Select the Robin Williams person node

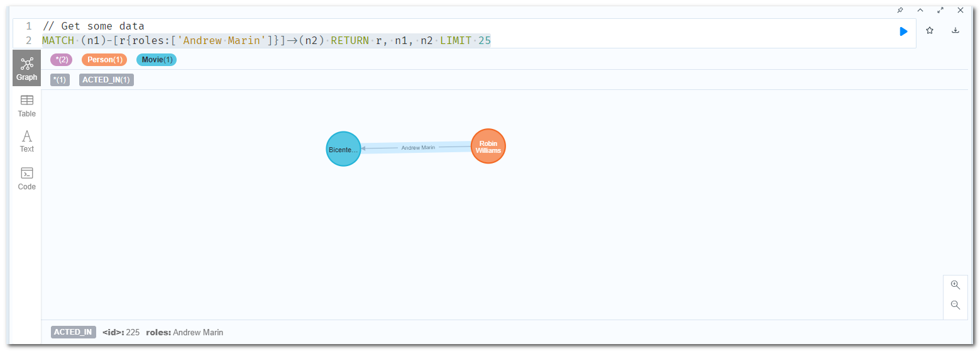[x=488, y=147]
